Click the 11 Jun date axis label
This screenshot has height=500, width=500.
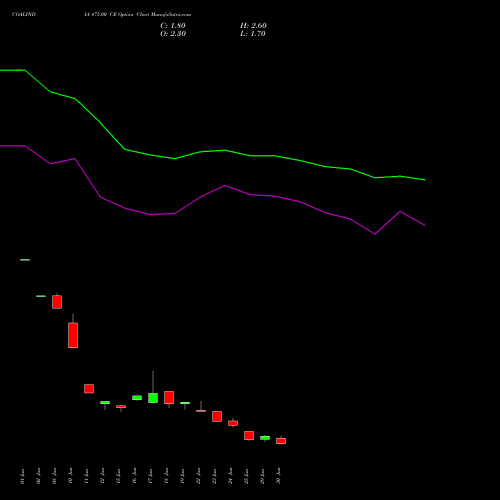click(86, 476)
